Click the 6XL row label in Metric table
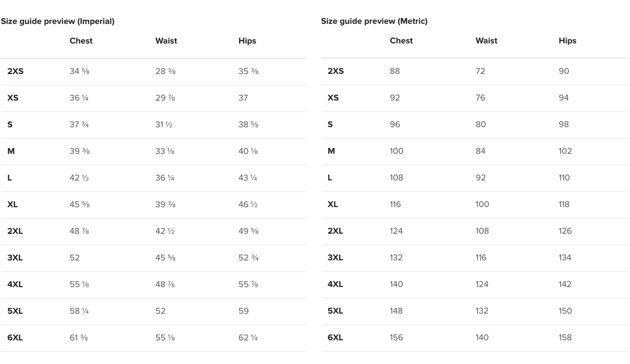This screenshot has height=364, width=630. point(335,338)
